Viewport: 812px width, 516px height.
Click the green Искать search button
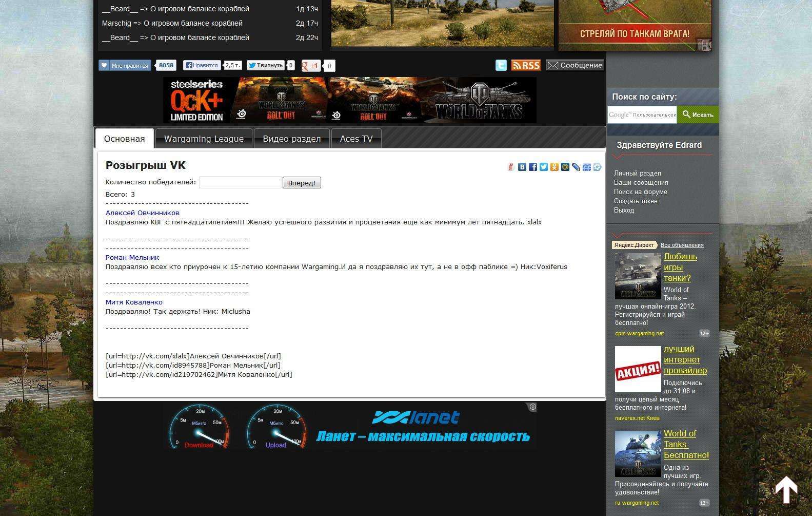[x=698, y=114]
